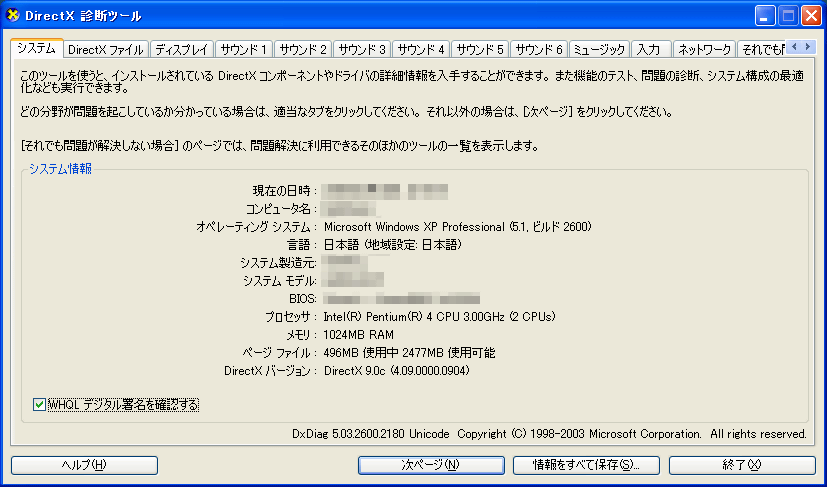Screen dimensions: 827x487
Task: Close the window with the red X
Action: point(811,16)
